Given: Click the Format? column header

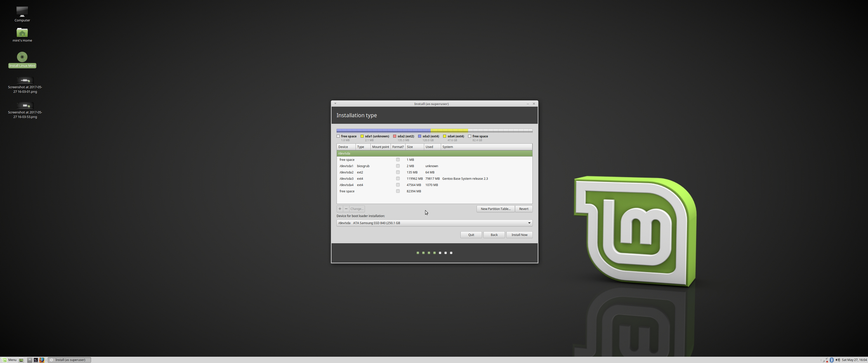Looking at the screenshot, I should click(398, 147).
